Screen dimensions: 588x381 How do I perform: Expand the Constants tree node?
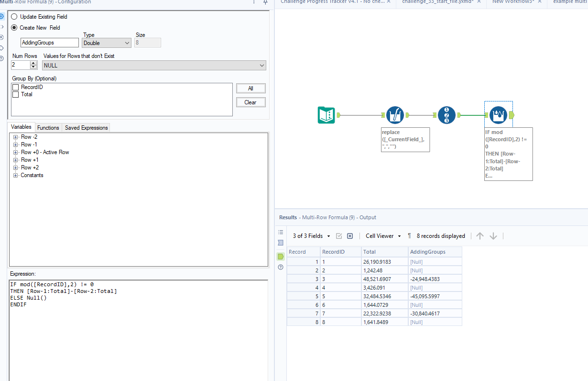pyautogui.click(x=15, y=175)
